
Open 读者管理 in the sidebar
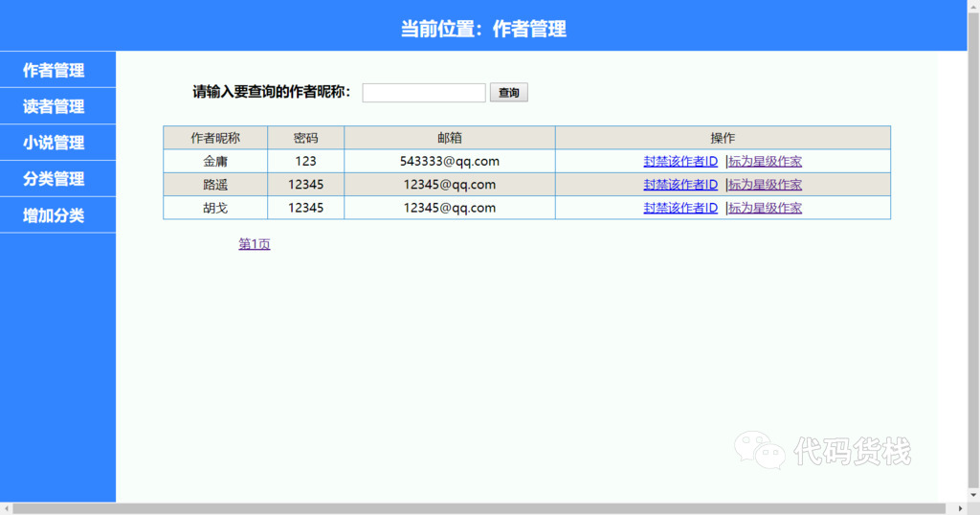(57, 106)
